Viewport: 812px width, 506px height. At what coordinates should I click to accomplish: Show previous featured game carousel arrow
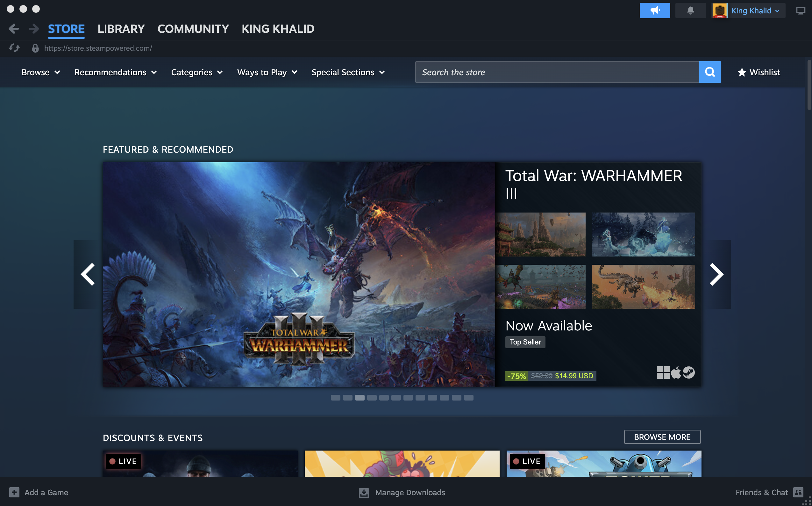pos(88,274)
